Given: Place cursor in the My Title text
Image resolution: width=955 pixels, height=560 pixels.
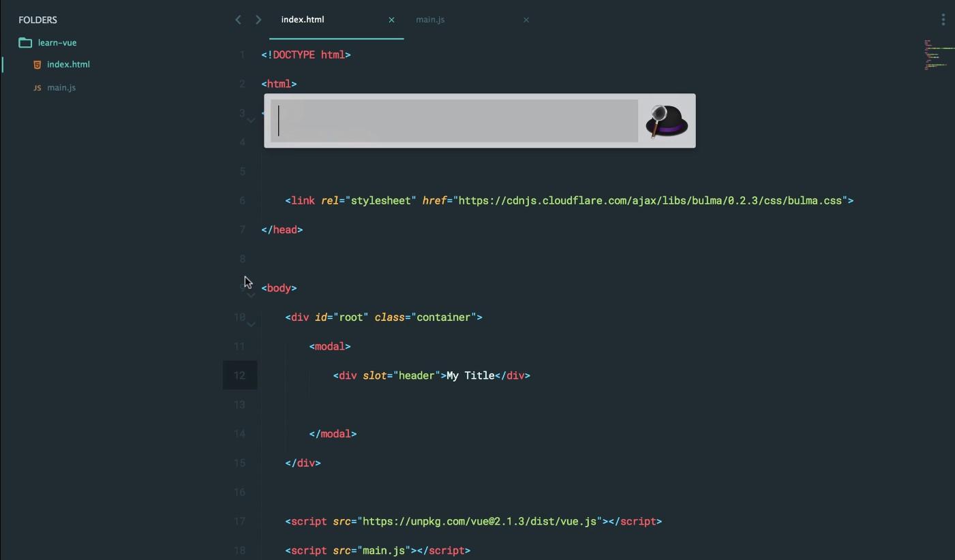Looking at the screenshot, I should coord(470,375).
